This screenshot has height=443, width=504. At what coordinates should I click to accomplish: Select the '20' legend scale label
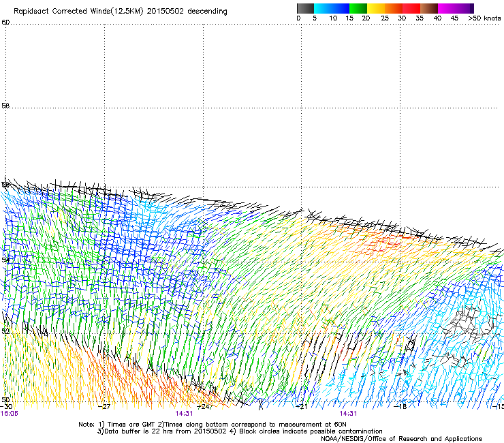point(366,18)
